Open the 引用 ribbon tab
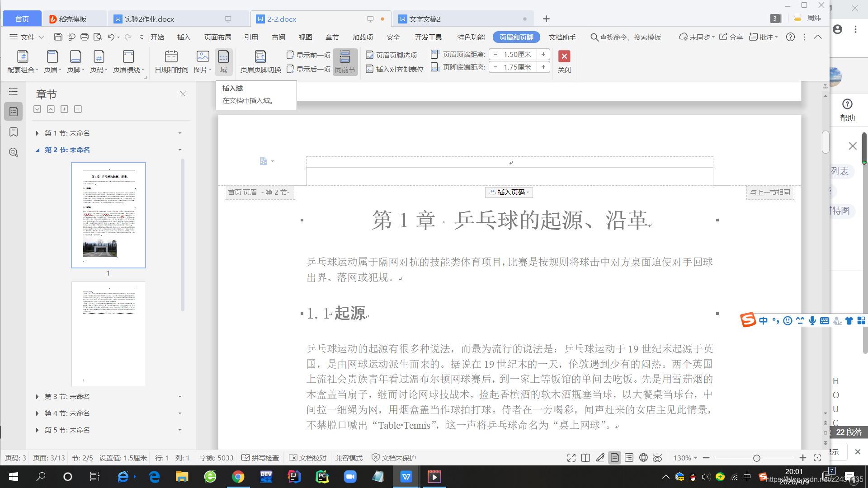868x488 pixels. pyautogui.click(x=251, y=37)
